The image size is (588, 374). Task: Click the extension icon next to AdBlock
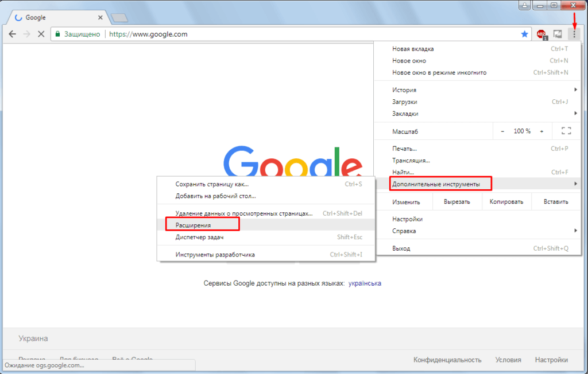click(x=557, y=34)
